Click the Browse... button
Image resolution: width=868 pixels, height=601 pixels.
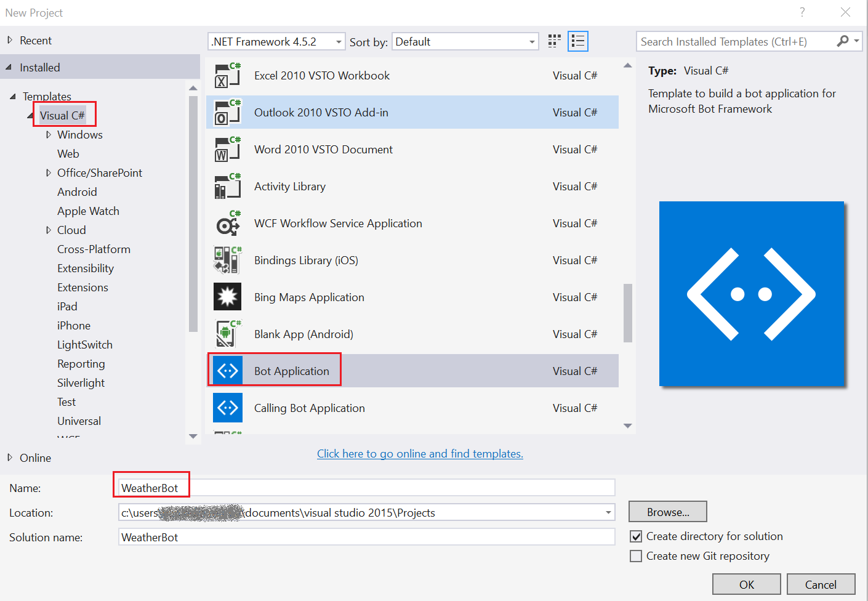point(667,512)
